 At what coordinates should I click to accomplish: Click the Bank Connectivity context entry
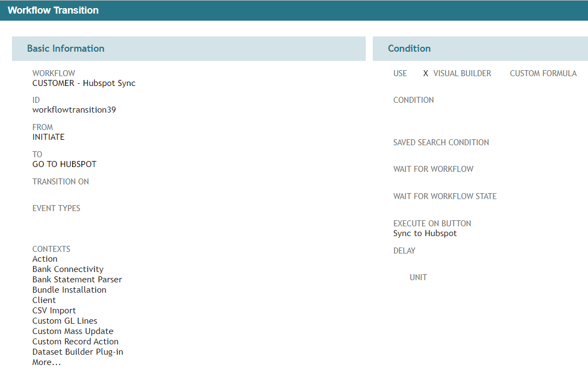(68, 269)
